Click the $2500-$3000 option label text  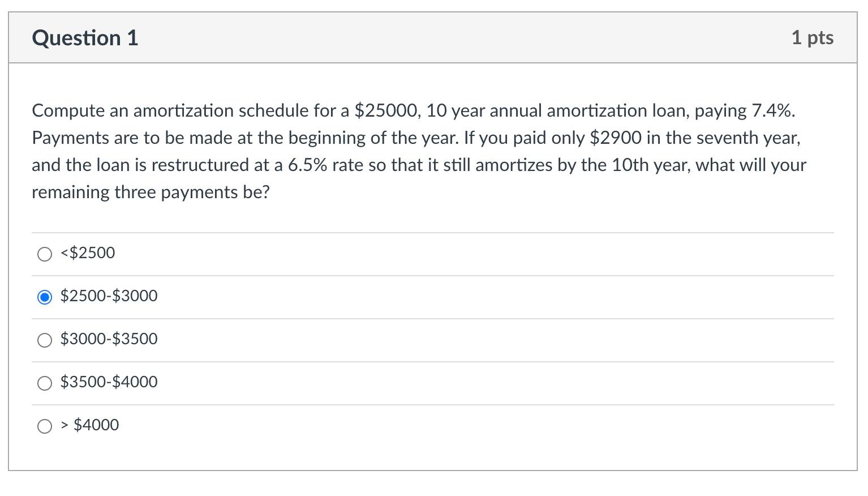tap(109, 296)
